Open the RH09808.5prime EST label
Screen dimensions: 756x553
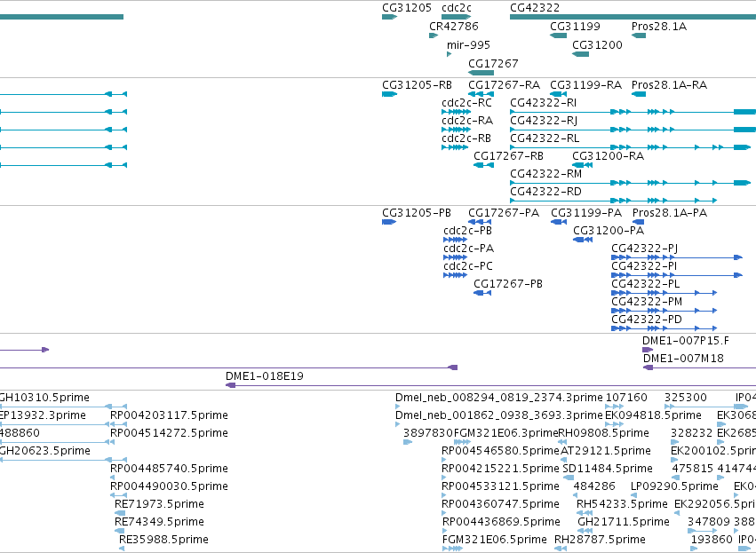click(603, 433)
